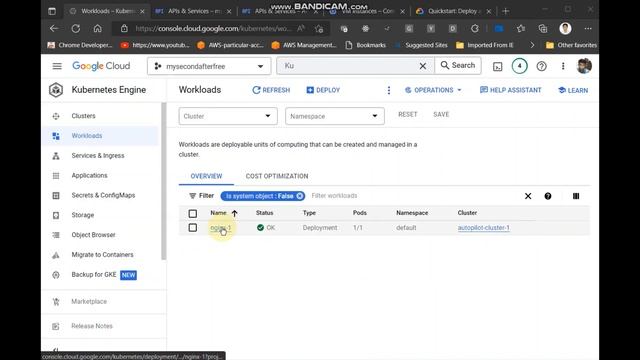Switch to Cost Optimization tab
The height and width of the screenshot is (360, 640).
tap(277, 176)
